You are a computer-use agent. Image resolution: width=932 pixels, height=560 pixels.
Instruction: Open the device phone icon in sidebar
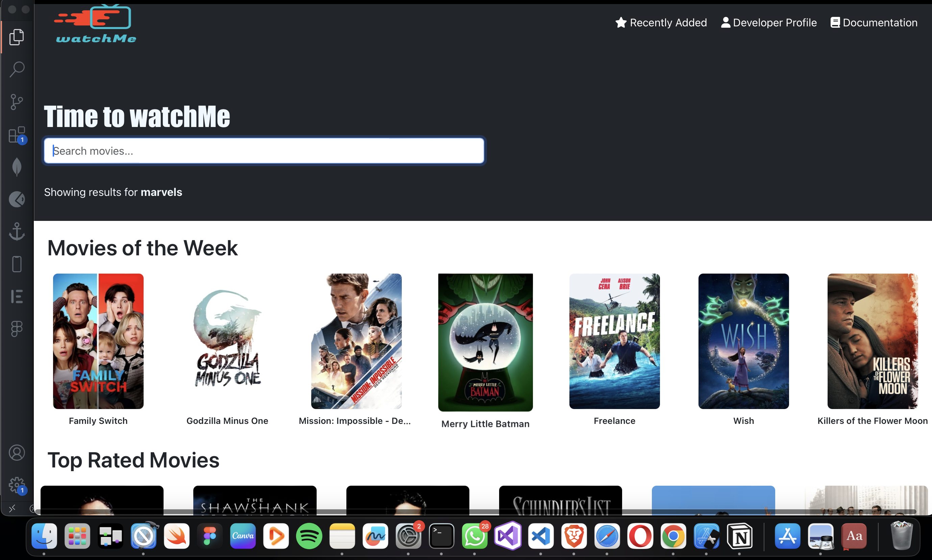click(17, 264)
